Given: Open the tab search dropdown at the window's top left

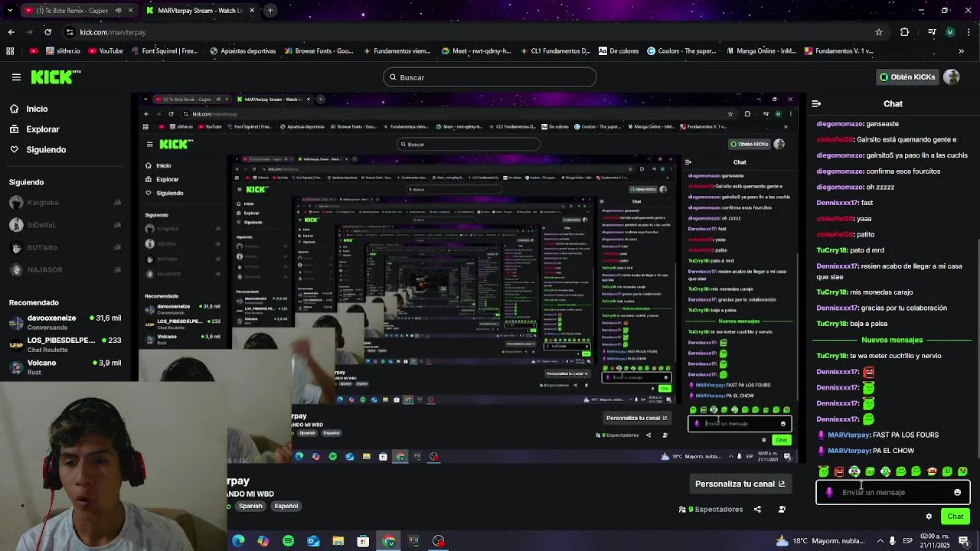Looking at the screenshot, I should coord(10,11).
